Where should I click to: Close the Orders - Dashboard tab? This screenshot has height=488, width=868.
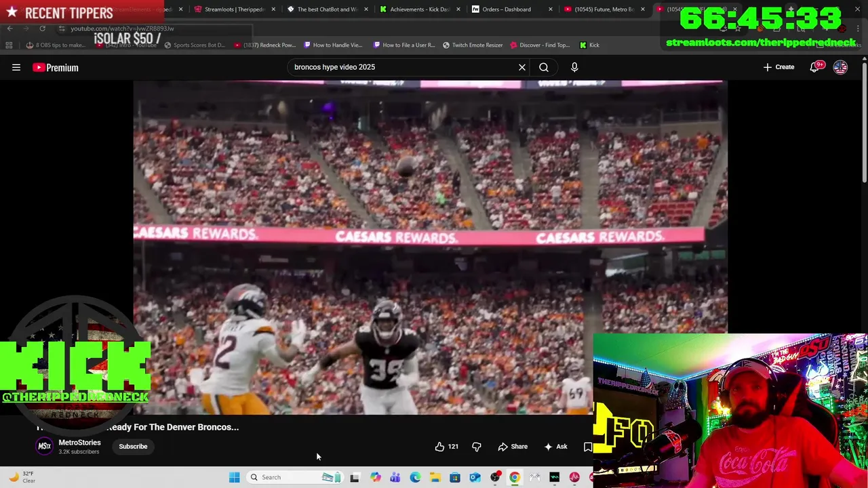pyautogui.click(x=550, y=9)
